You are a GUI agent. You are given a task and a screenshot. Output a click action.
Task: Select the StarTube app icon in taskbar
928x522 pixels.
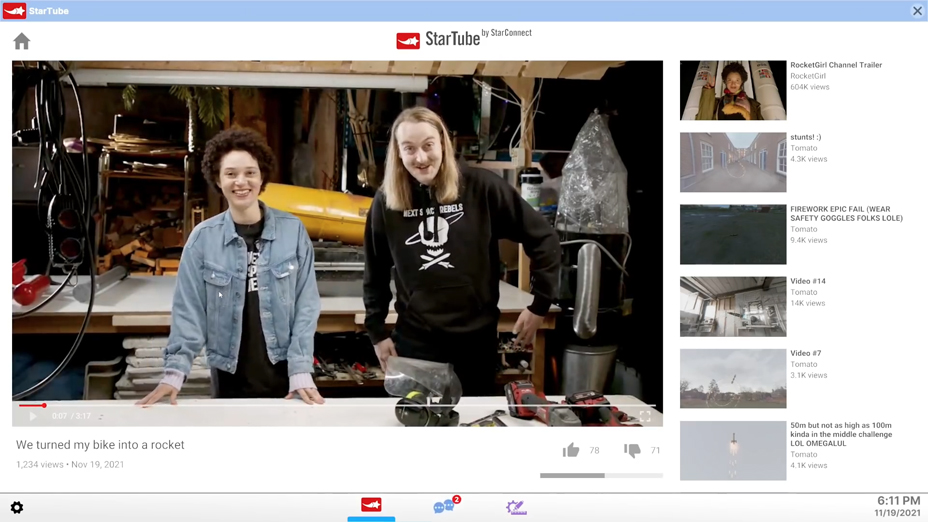click(371, 505)
